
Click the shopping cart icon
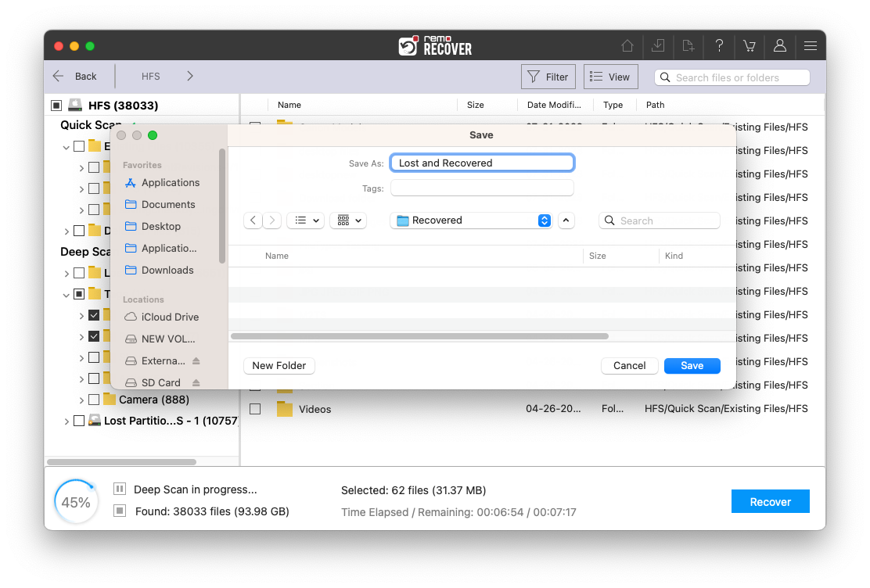(x=749, y=46)
